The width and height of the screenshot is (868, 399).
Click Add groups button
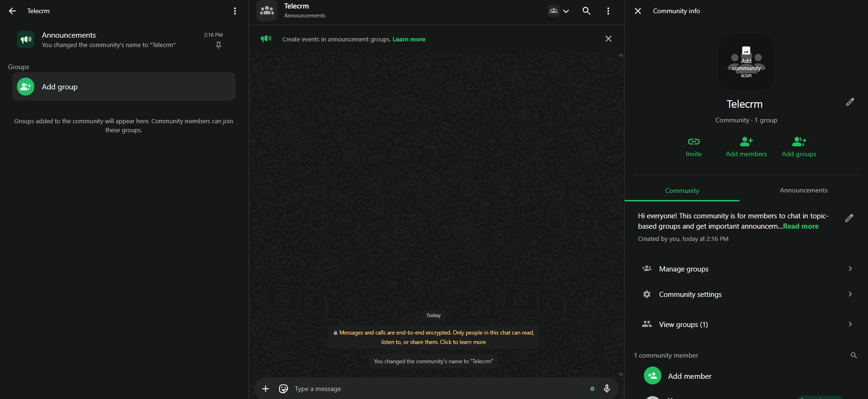point(799,147)
